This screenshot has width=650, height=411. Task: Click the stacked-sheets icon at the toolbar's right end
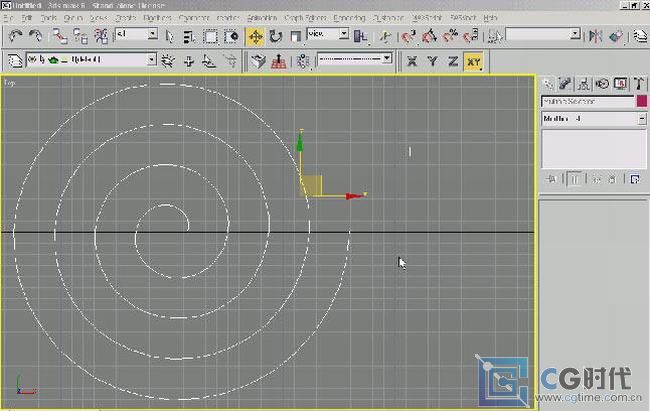640,36
